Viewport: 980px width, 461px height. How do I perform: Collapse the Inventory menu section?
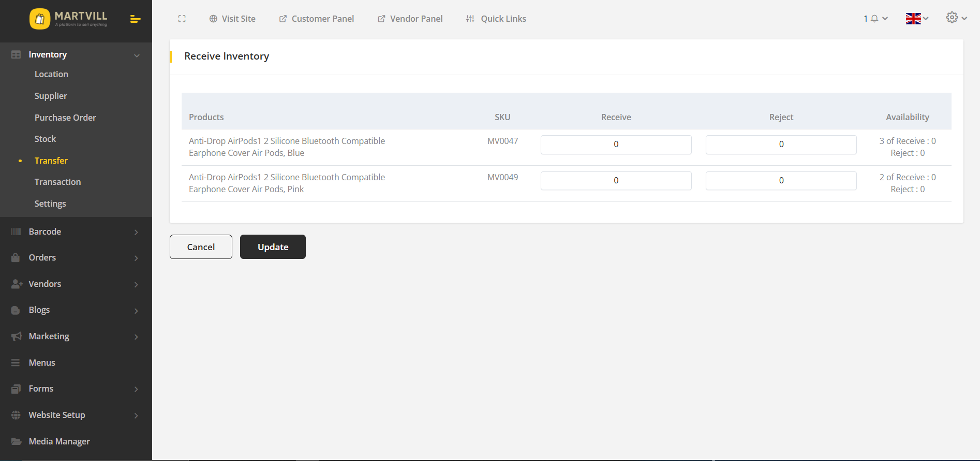137,55
